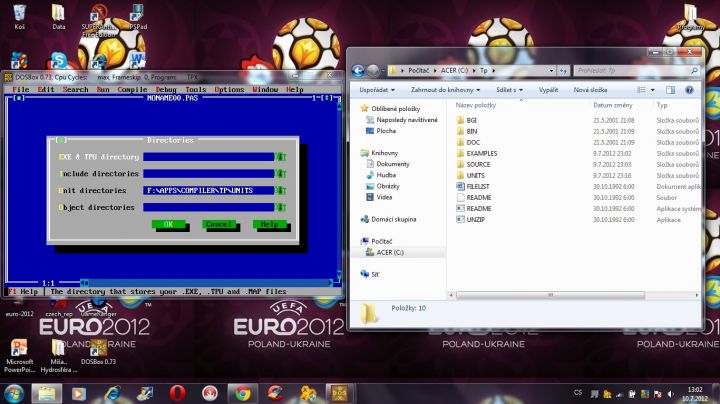Open history arrow for Object directories
720x404 pixels.
pos(280,208)
